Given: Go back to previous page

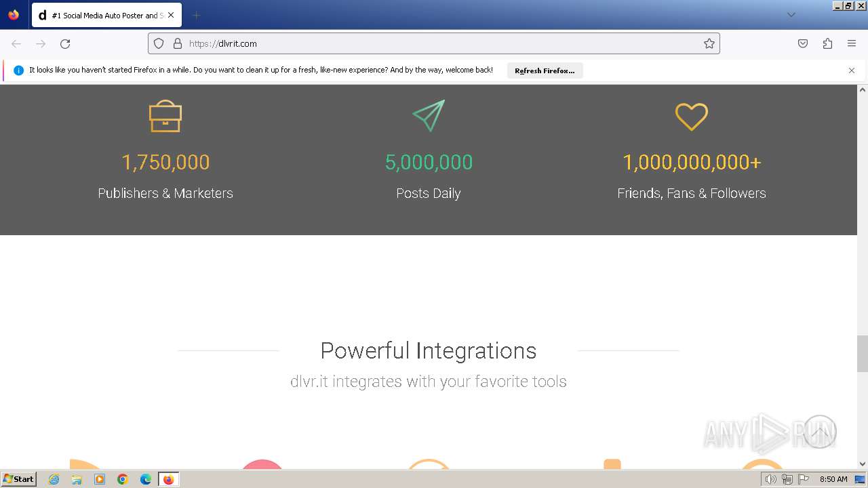Looking at the screenshot, I should (x=16, y=43).
